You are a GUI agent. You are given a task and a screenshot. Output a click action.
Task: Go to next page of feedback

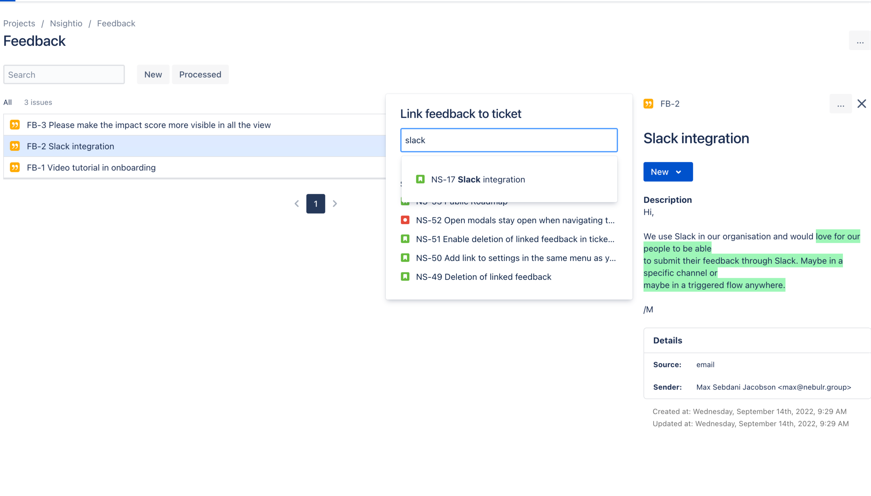point(335,204)
